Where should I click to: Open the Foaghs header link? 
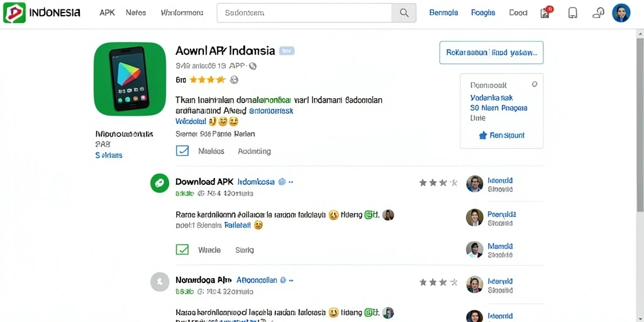[483, 13]
